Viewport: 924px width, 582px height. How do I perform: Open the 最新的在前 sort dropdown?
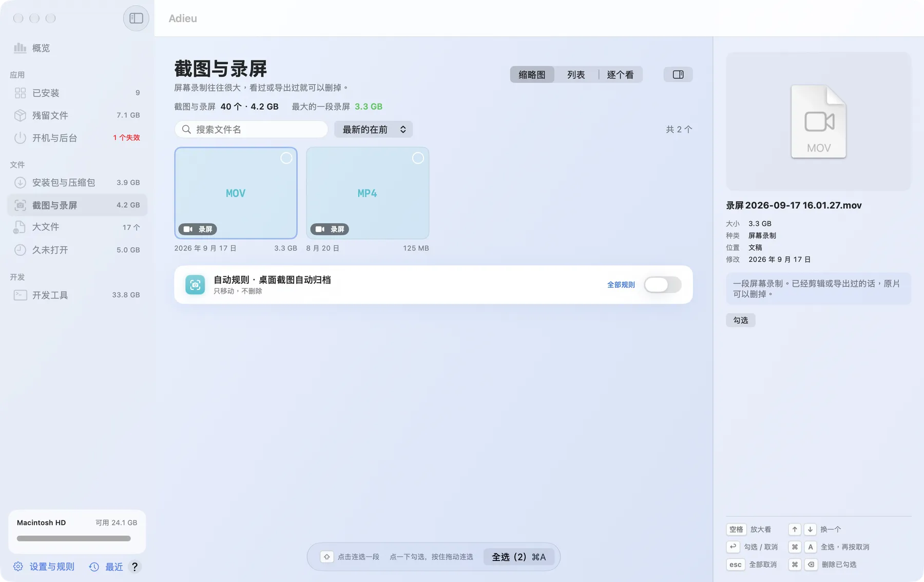point(374,129)
